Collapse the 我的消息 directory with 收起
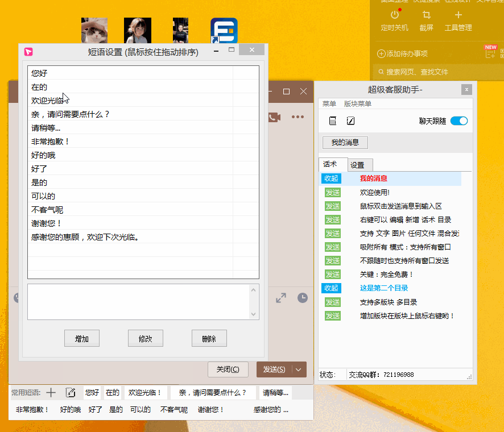The height and width of the screenshot is (432, 504). pos(331,178)
